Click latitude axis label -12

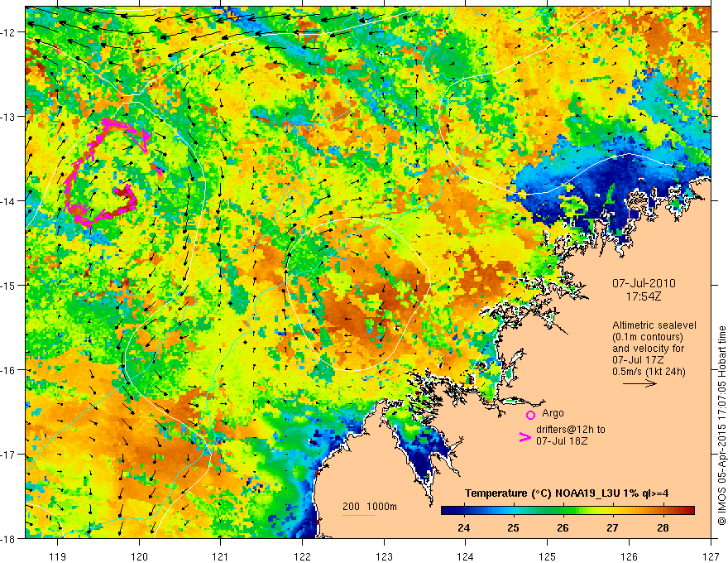[x=9, y=32]
